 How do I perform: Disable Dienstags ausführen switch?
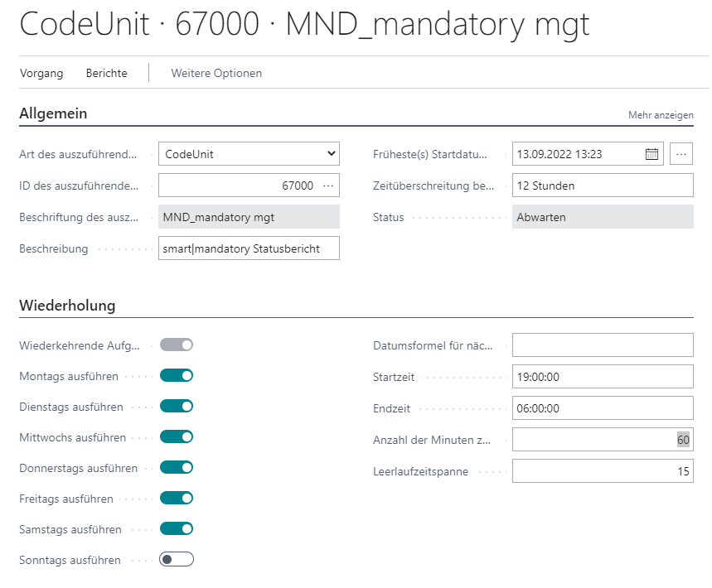tap(177, 407)
